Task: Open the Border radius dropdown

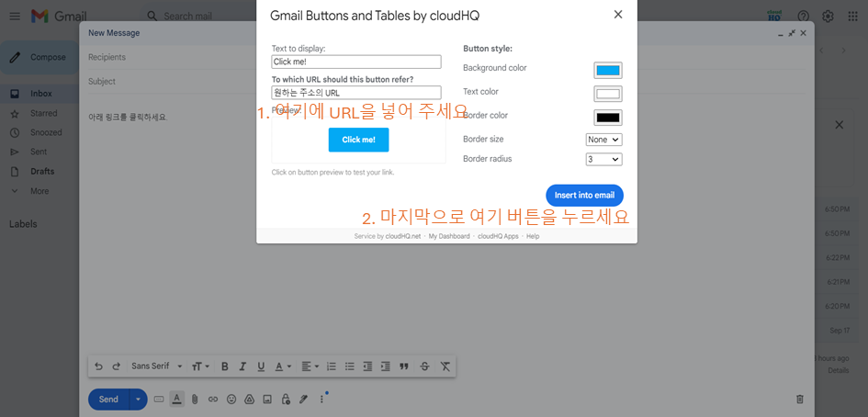Action: pyautogui.click(x=604, y=159)
